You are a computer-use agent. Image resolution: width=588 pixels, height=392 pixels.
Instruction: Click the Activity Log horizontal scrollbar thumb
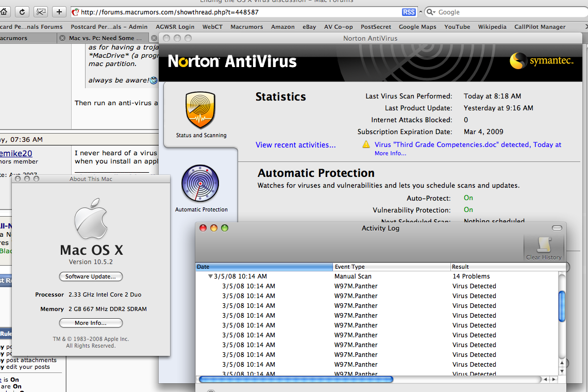296,379
